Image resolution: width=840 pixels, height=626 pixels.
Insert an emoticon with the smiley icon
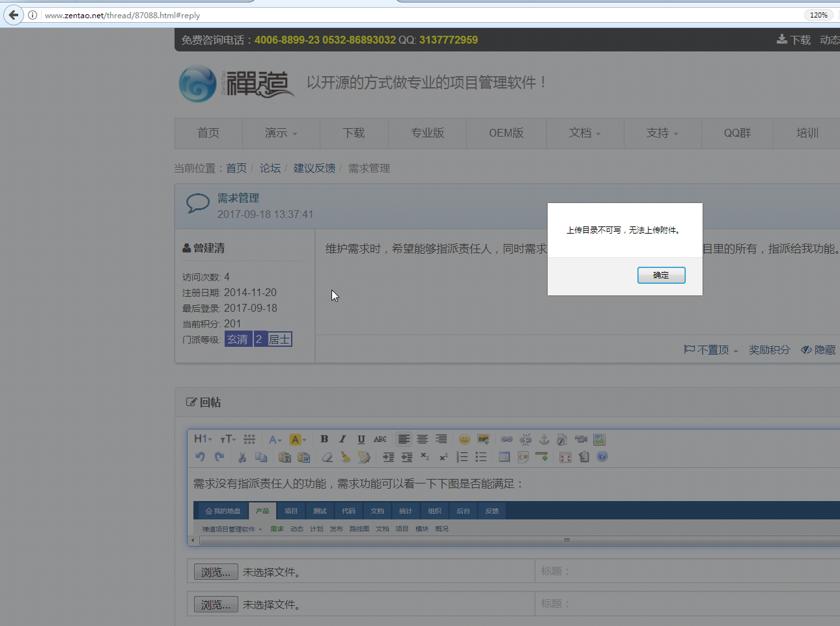click(x=464, y=439)
